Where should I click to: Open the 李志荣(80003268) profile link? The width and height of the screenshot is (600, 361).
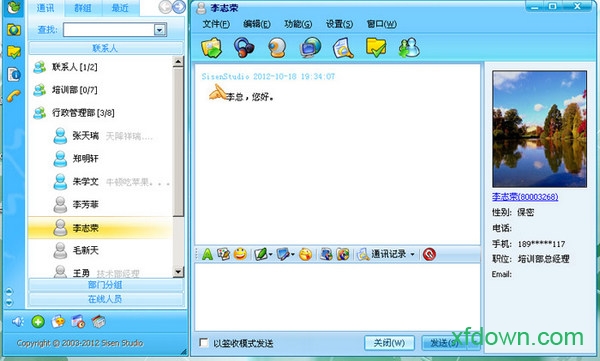point(525,197)
